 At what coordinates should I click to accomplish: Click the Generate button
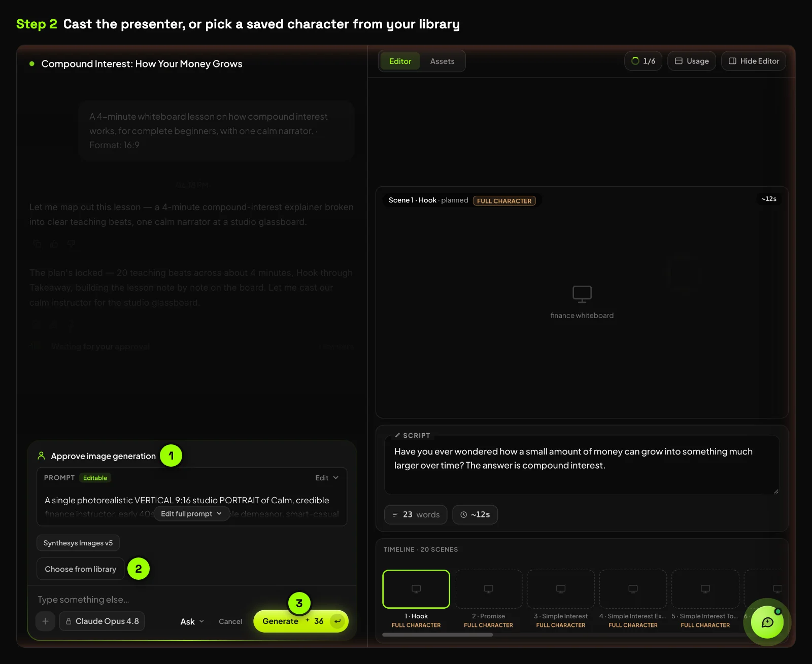(x=301, y=621)
